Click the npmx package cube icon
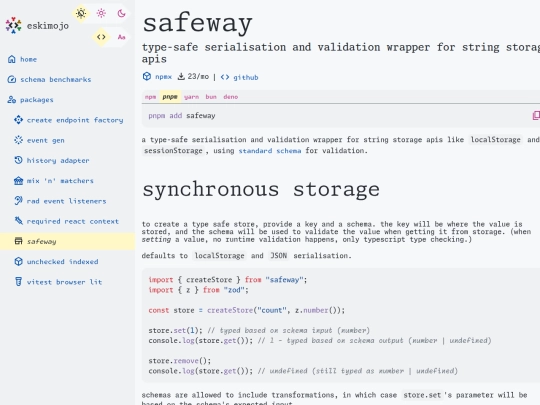Screen dimensions: 540x405 coord(147,76)
